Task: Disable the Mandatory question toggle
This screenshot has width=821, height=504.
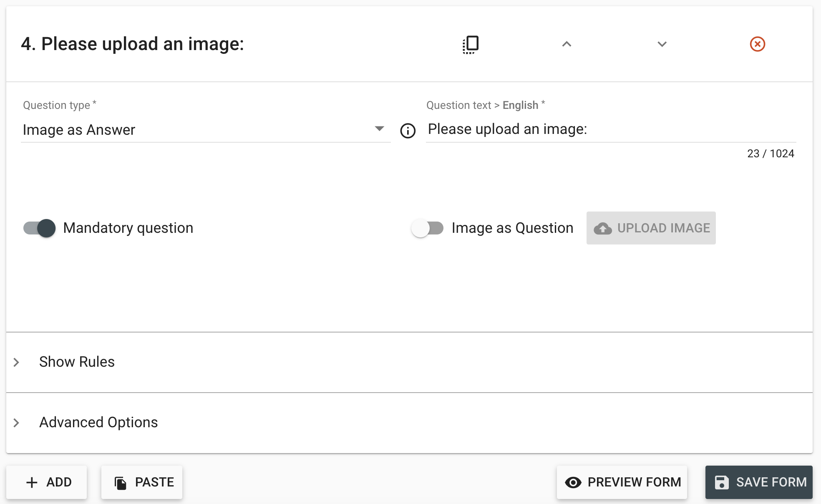Action: click(40, 228)
